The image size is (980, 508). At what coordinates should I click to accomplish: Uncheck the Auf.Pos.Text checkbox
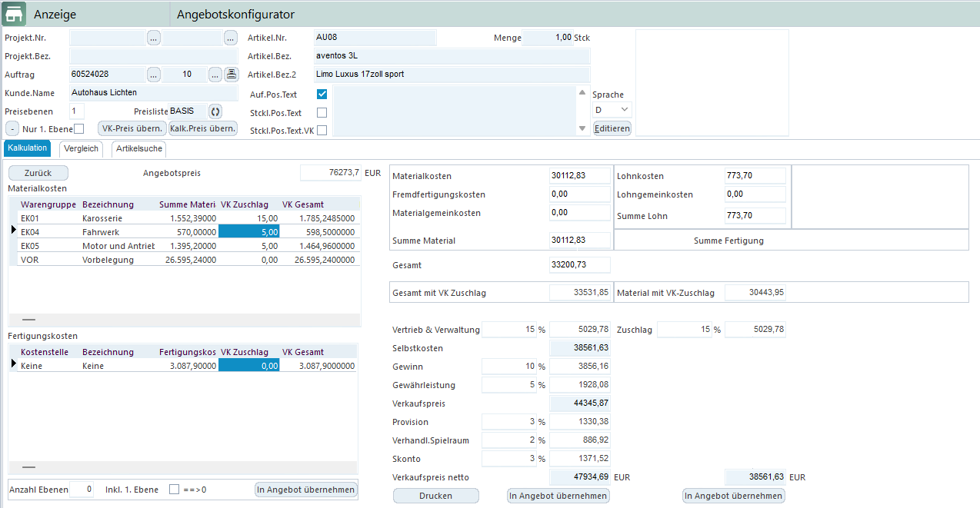click(322, 94)
